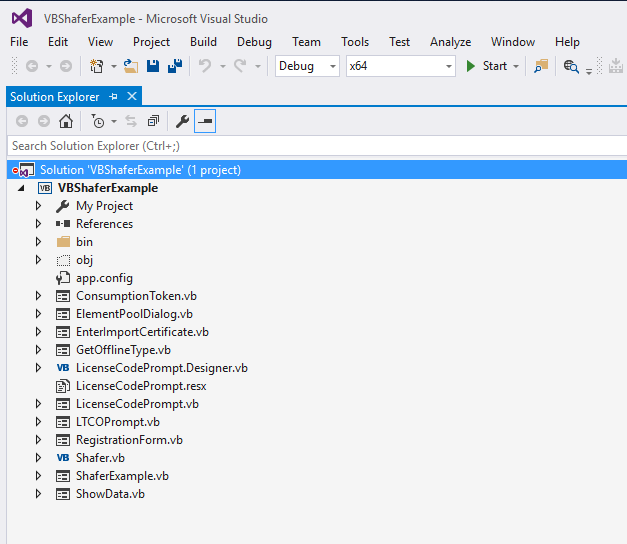Viewport: 627px width, 544px height.
Task: Click the browser globe search toolbar icon
Action: (571, 66)
